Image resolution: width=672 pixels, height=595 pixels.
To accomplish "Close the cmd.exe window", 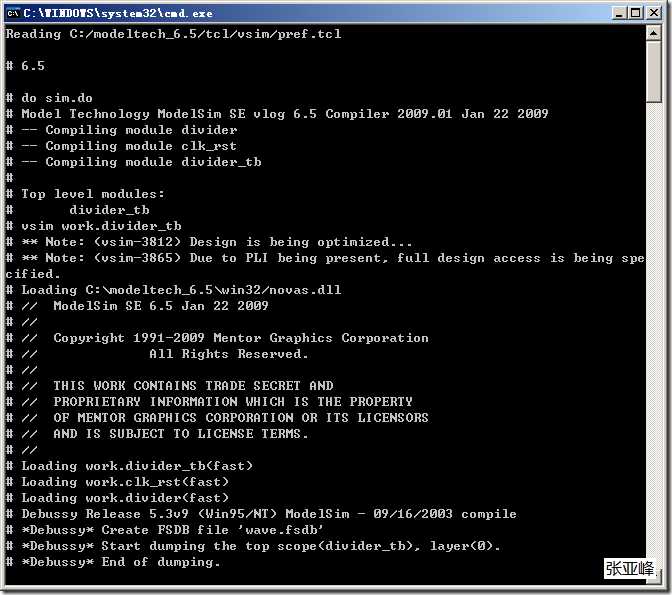I will point(654,13).
